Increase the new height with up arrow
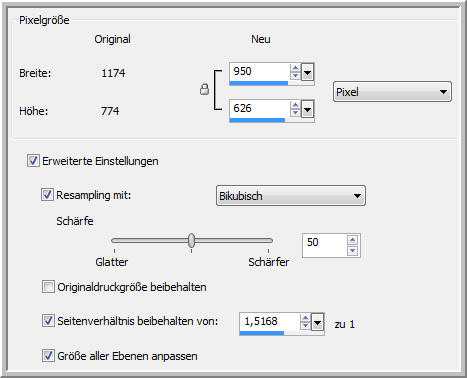 tap(295, 105)
